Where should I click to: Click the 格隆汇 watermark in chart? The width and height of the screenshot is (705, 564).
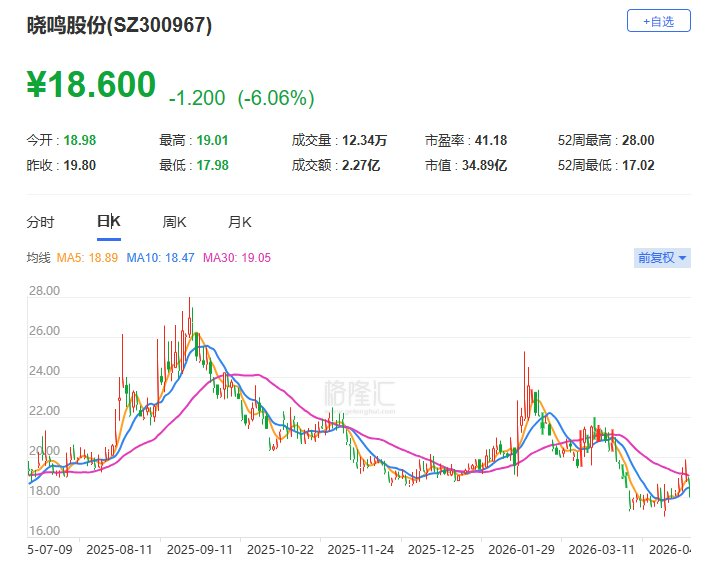click(x=358, y=394)
